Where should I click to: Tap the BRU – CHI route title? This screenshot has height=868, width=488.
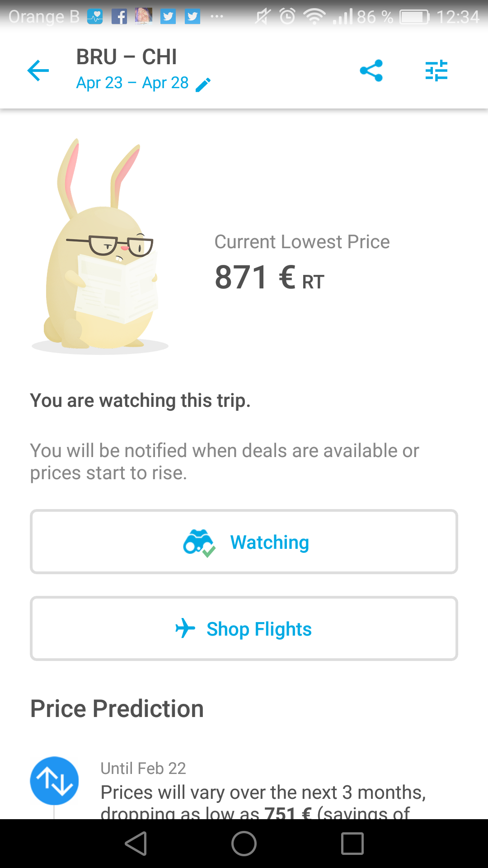point(127,57)
